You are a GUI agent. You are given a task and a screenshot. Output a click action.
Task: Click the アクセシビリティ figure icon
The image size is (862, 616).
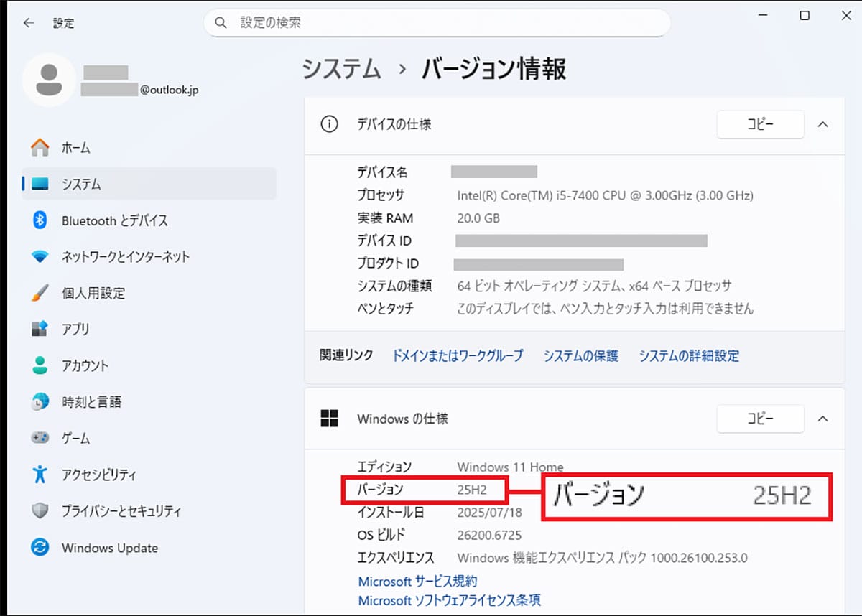tap(40, 475)
